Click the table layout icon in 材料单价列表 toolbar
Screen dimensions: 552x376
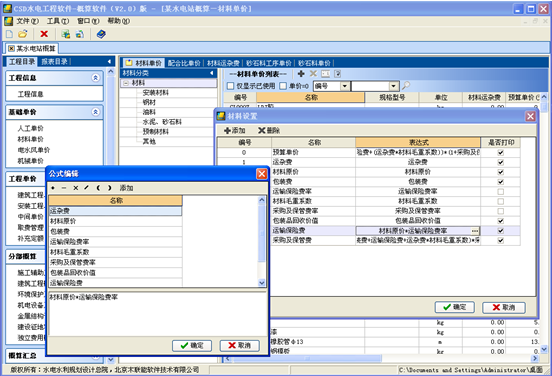326,74
